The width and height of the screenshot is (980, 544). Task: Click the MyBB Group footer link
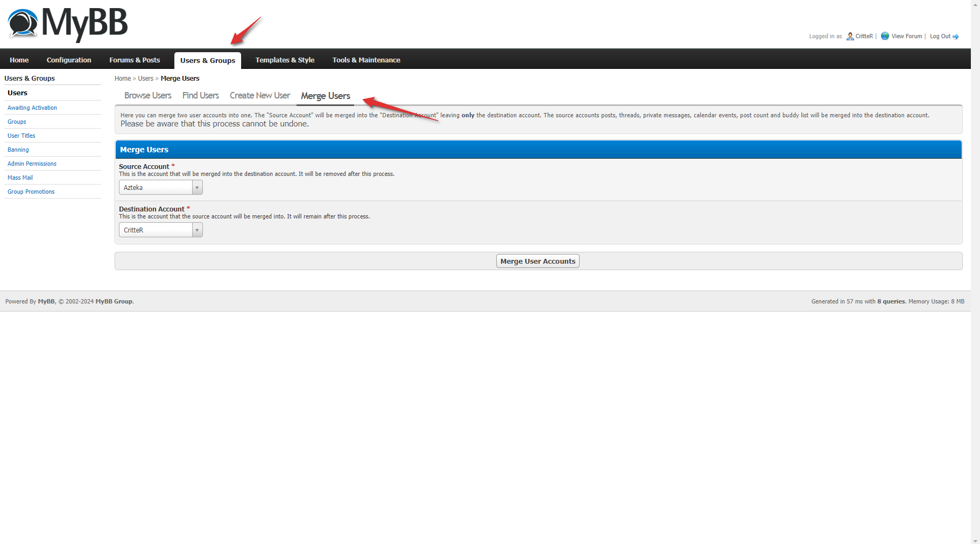tap(114, 301)
